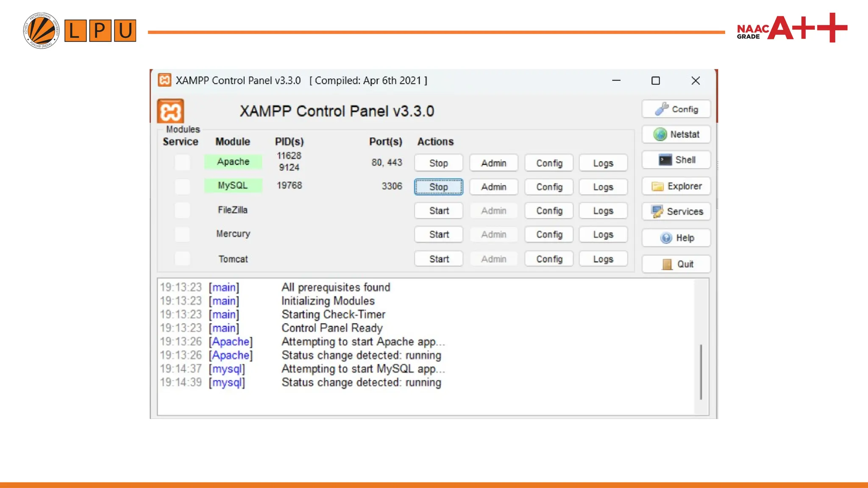Click the Help question mark icon
868x488 pixels.
click(666, 238)
